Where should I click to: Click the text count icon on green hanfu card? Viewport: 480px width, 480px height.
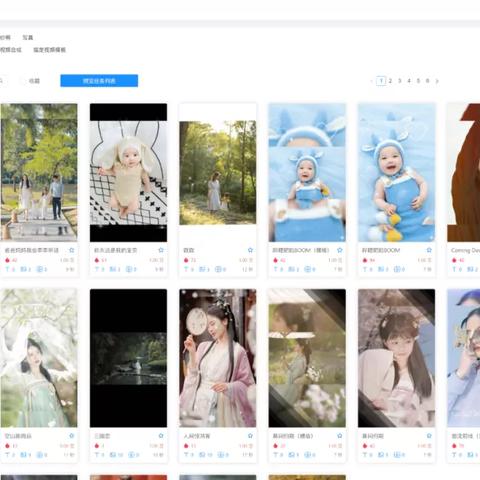tap(7, 455)
